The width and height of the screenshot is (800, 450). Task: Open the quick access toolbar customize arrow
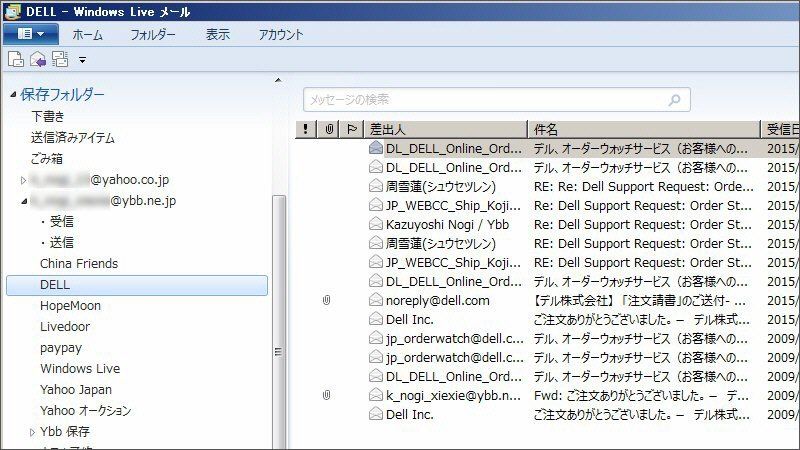click(x=82, y=61)
